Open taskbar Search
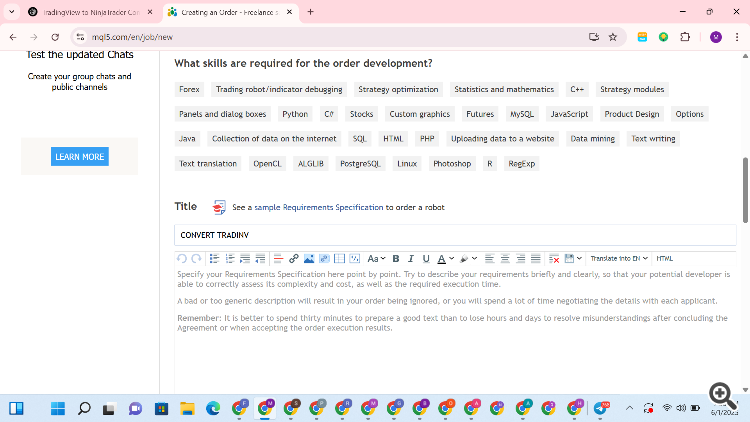 tap(84, 409)
